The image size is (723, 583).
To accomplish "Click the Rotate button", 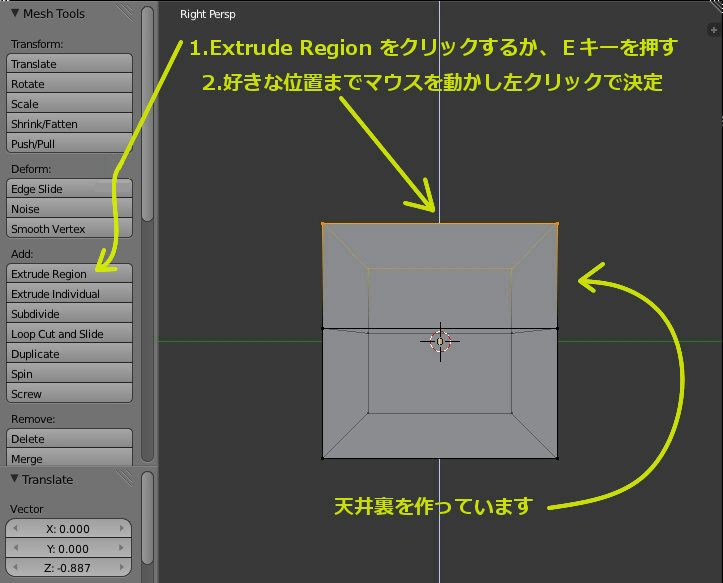I will pos(69,83).
